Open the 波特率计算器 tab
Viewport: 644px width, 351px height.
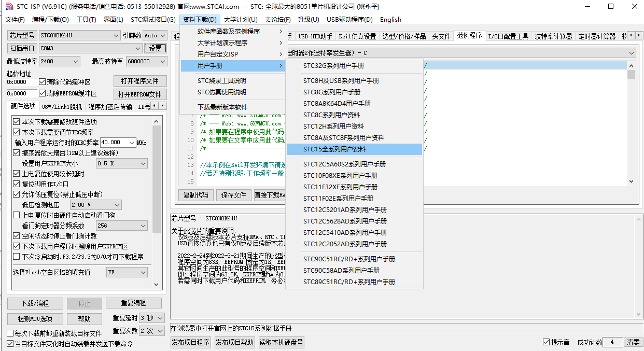tap(553, 36)
